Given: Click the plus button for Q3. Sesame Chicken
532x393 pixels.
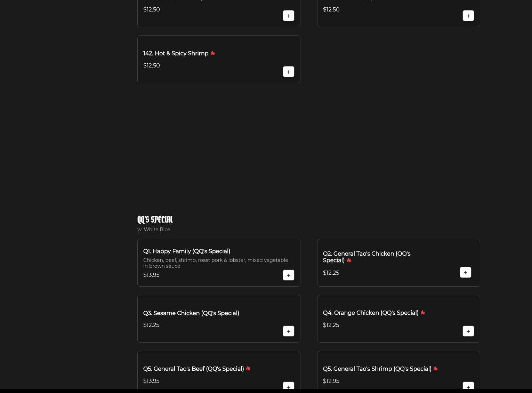Looking at the screenshot, I should (289, 331).
